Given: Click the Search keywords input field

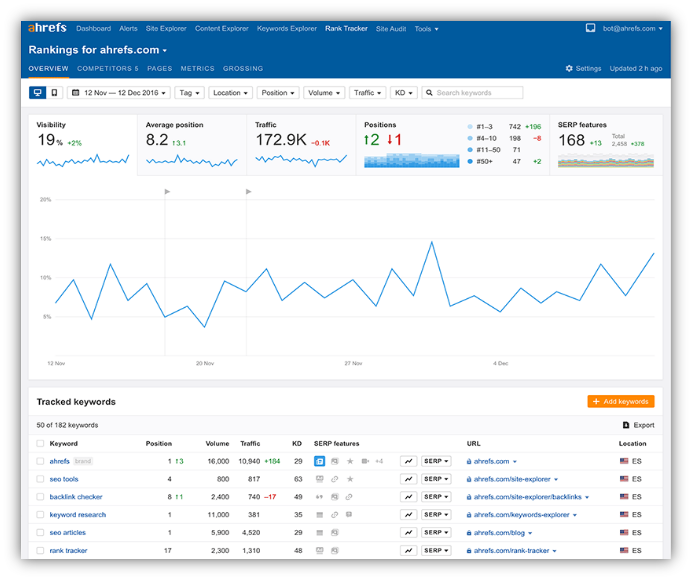Looking at the screenshot, I should point(472,93).
